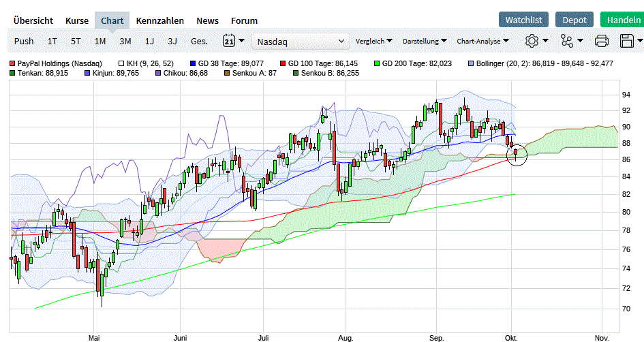
Task: Click the Sep. label on time axis
Action: [437, 338]
